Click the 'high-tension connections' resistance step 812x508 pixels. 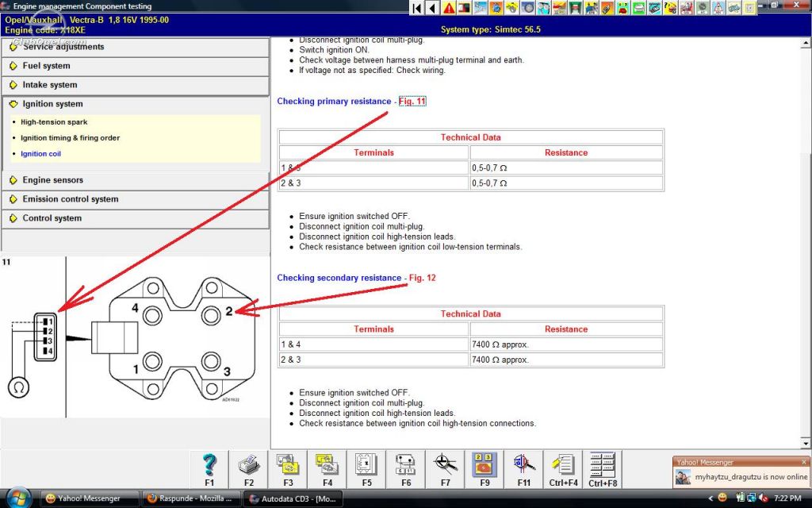[417, 424]
